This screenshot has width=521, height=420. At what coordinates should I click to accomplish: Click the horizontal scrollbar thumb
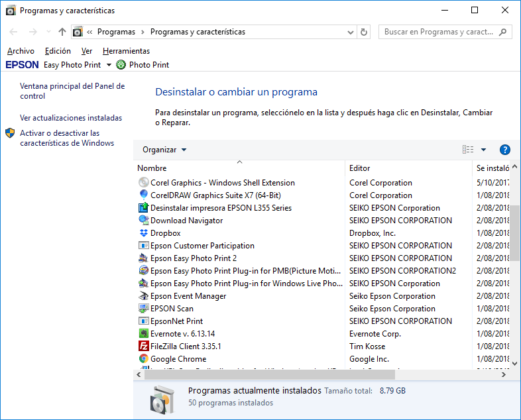click(x=270, y=374)
